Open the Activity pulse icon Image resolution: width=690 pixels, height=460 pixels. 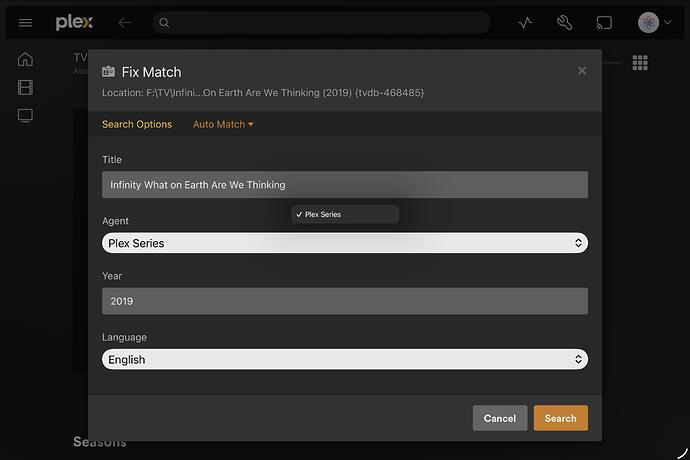point(525,22)
